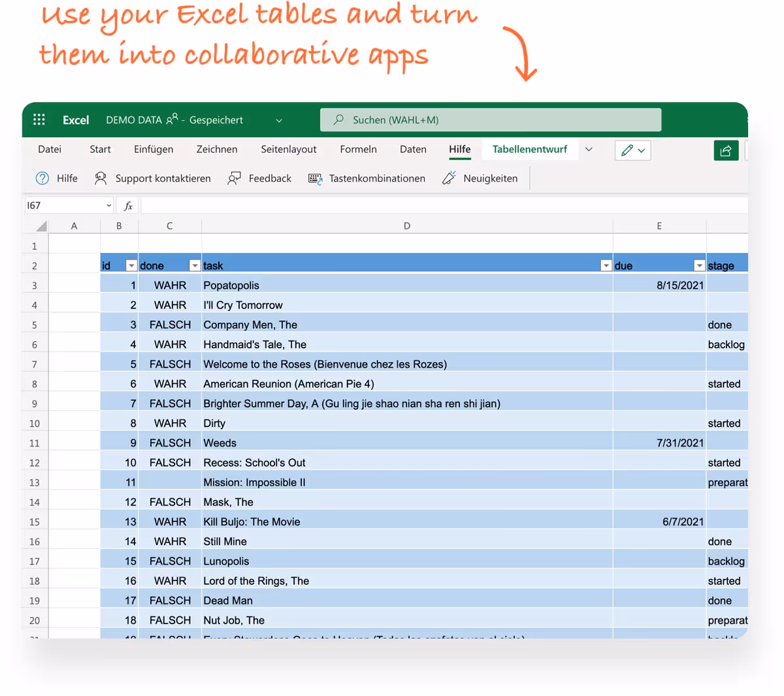Expand the Name Box dropdown showing I67
This screenshot has height=696, width=784.
[108, 205]
